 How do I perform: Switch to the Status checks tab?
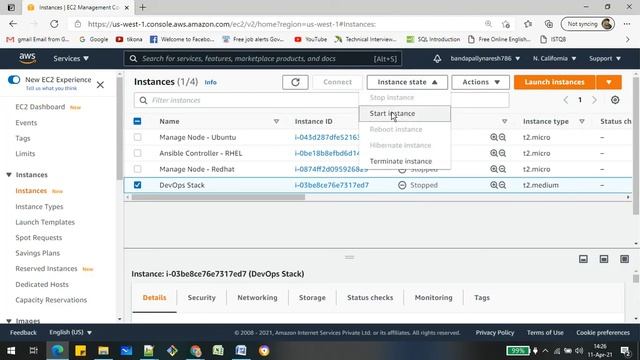(370, 298)
